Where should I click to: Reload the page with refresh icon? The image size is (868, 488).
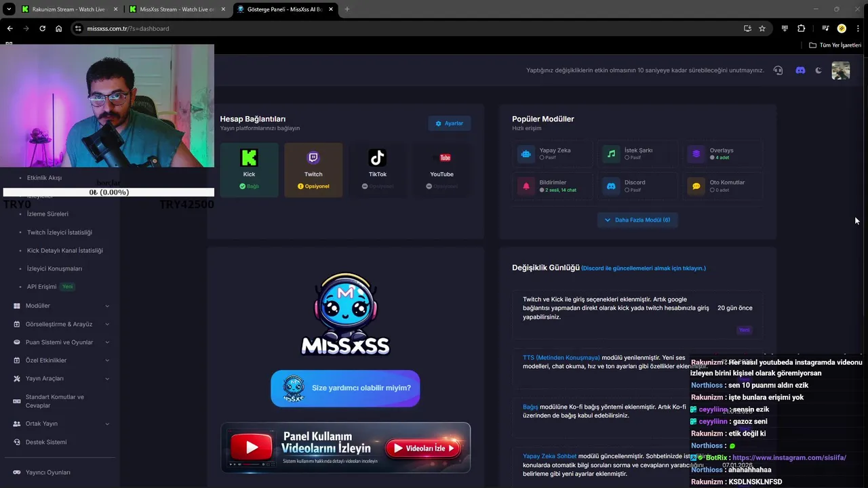42,28
